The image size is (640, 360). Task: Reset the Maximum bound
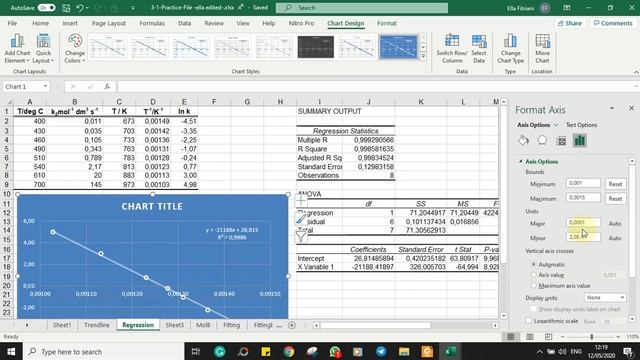(615, 199)
